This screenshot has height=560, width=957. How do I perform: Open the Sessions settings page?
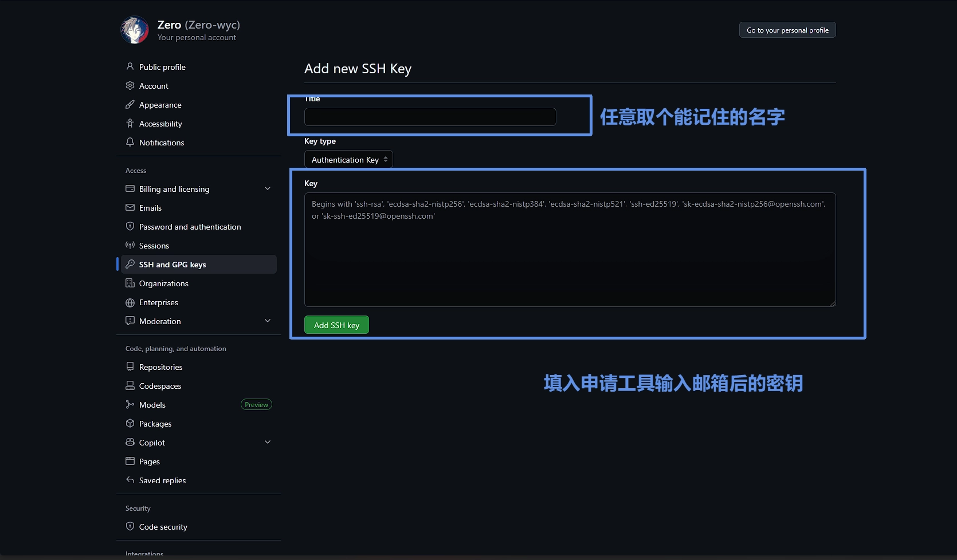[x=154, y=246]
